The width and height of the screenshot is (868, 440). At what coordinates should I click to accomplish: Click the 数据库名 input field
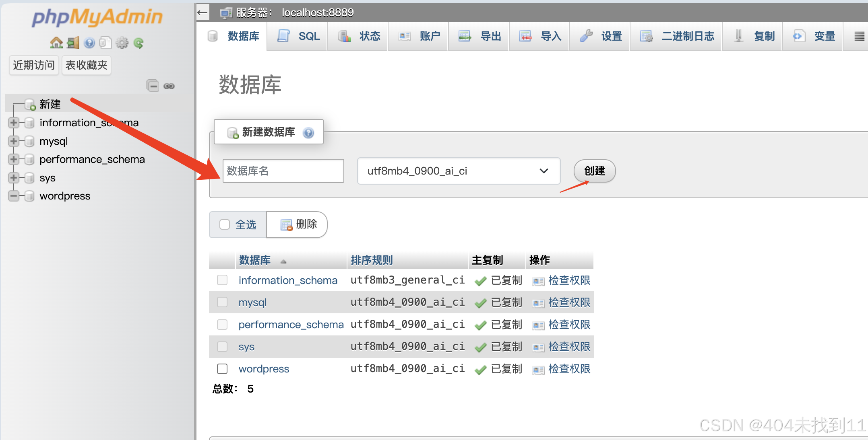pos(283,171)
